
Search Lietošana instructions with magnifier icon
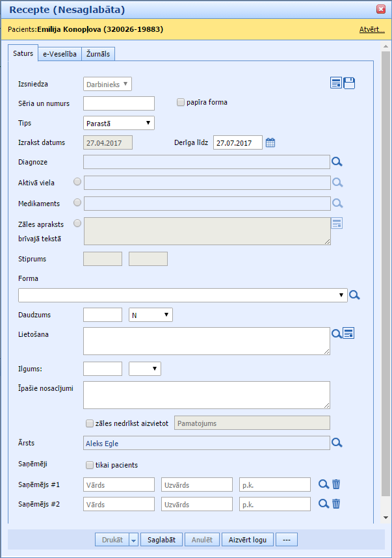[x=336, y=334]
